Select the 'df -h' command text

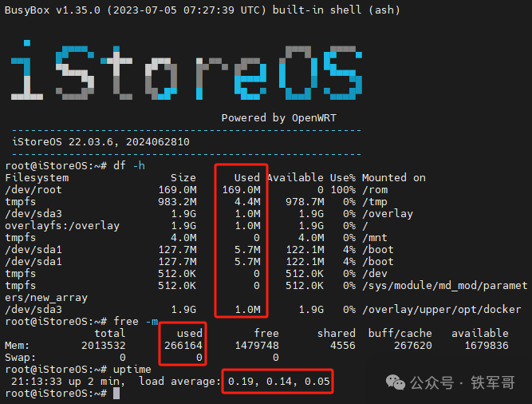pos(129,166)
